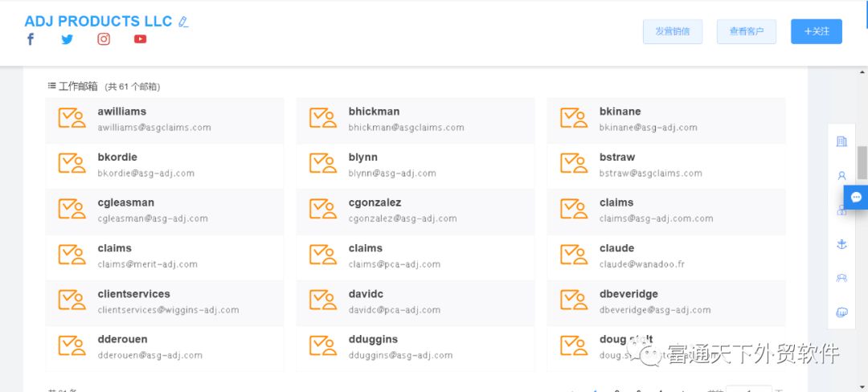Select email davidc@pca-adj.com

tap(395, 310)
